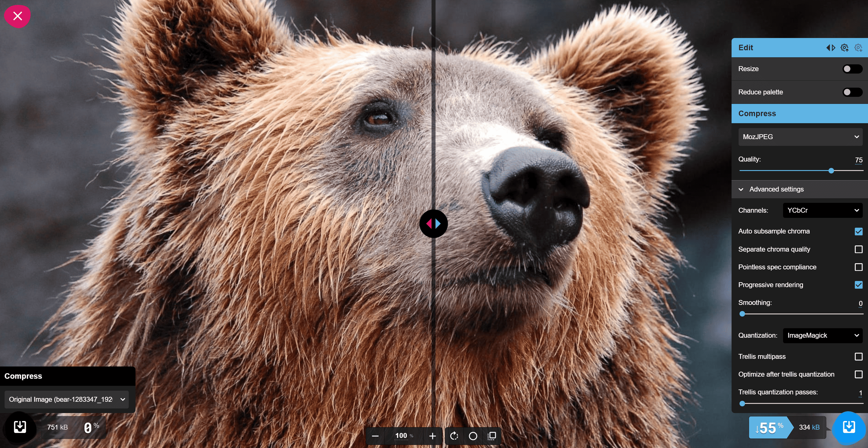Viewport: 868px width, 448px height.
Task: Click the fullscreen/fit view icon
Action: coord(492,435)
